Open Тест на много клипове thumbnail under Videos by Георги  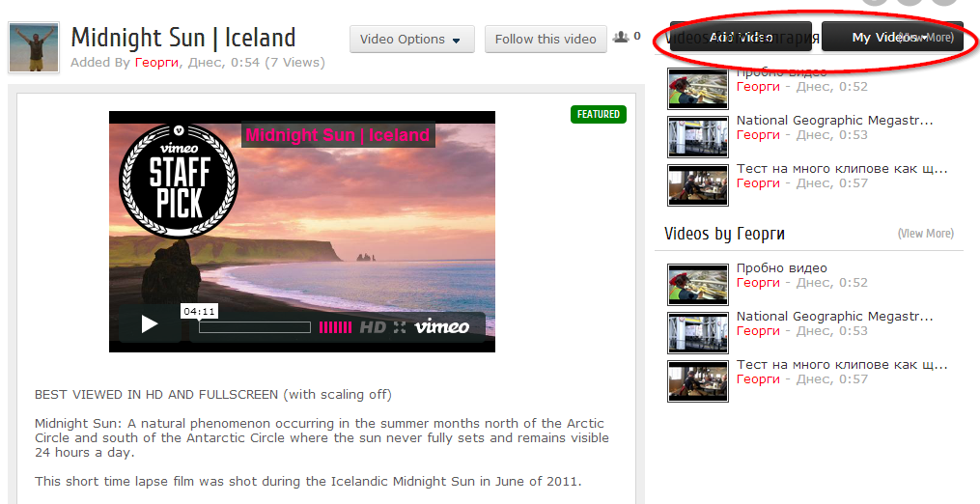[697, 380]
